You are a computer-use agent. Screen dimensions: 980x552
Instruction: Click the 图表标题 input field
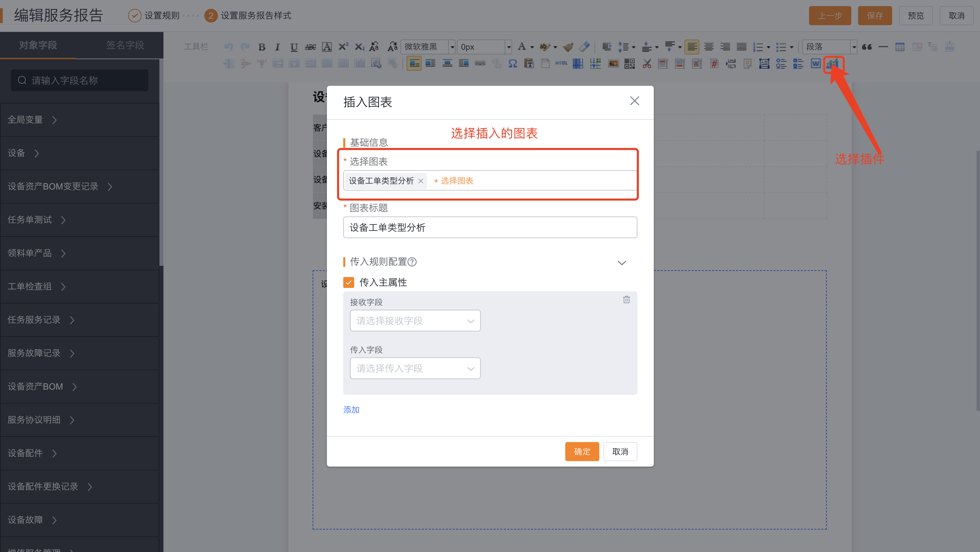pos(490,228)
